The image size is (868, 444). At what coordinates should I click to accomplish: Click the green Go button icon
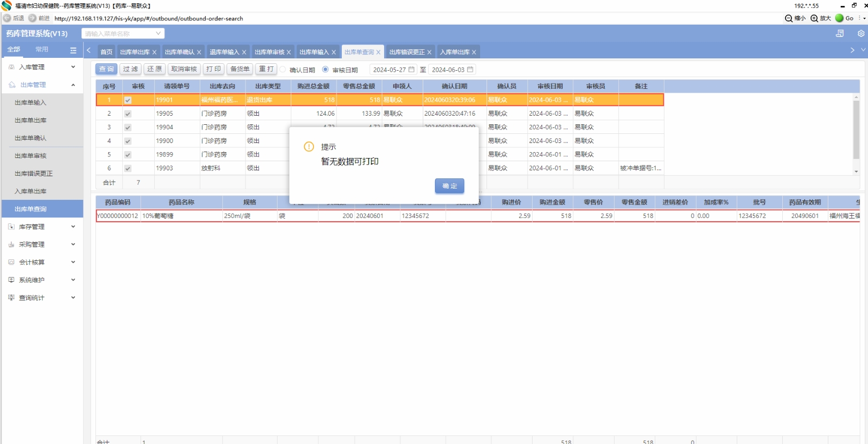(x=840, y=18)
